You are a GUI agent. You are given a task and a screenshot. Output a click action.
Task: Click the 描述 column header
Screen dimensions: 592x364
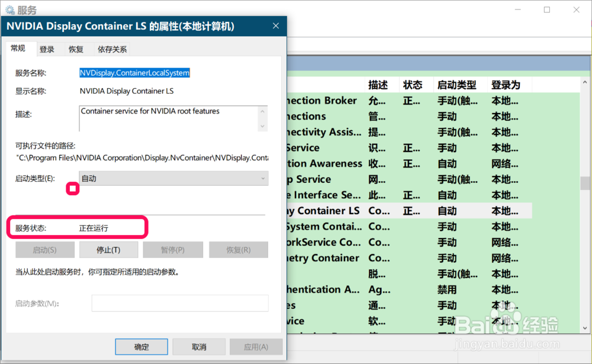(x=378, y=85)
